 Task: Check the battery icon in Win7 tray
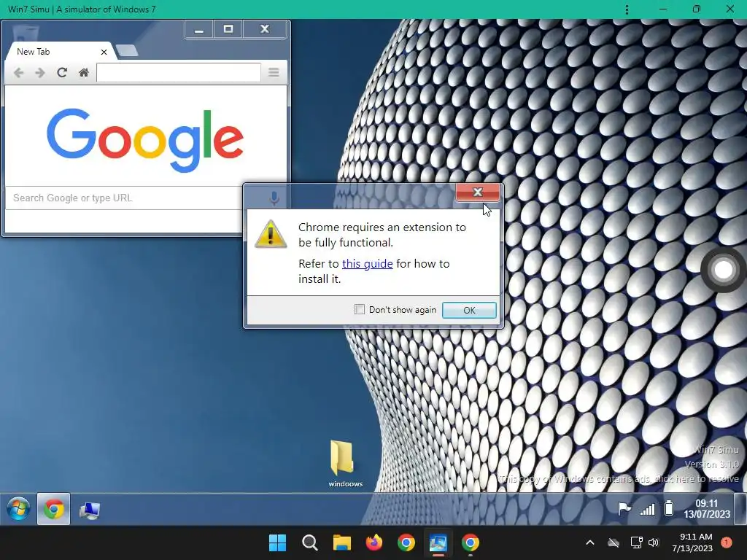[x=669, y=508]
